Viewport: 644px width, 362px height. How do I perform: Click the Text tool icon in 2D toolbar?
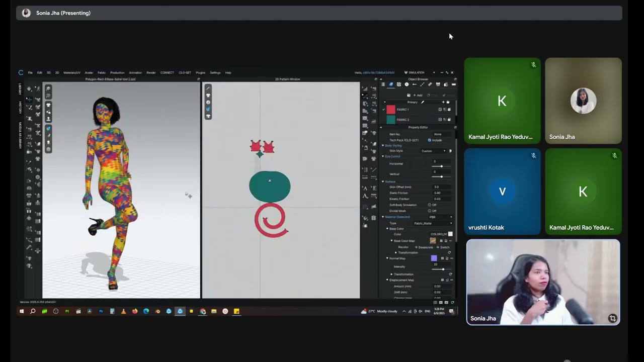pos(365,196)
